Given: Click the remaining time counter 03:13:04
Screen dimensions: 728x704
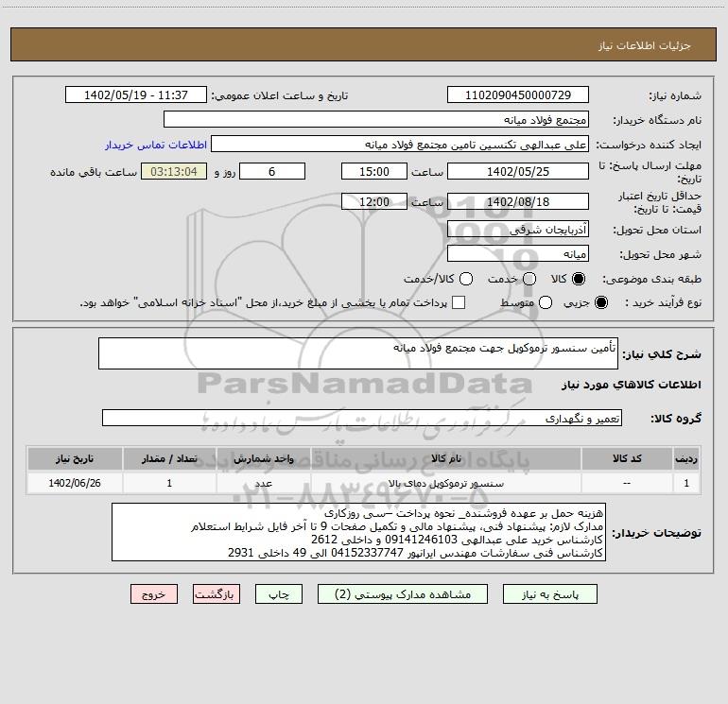Looking at the screenshot, I should point(174,171).
